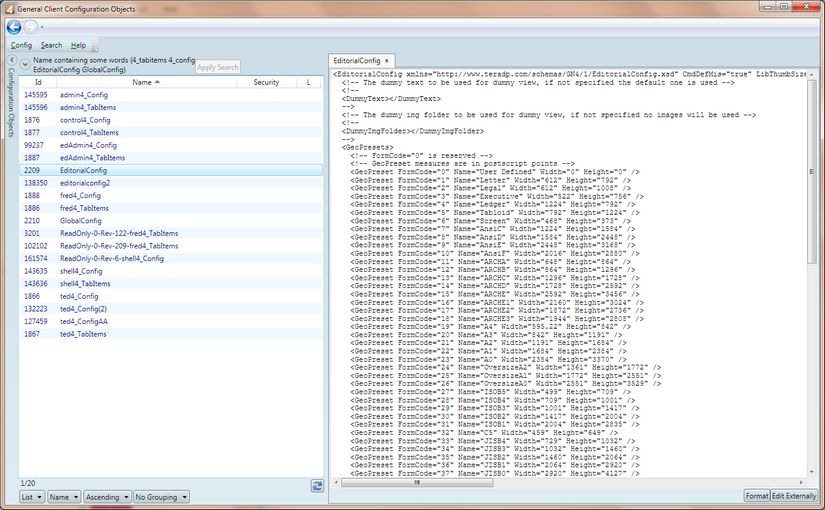Select ReadOnly-0-Rev-6-shell4_Config row
Screen dimensions: 825x510
[171, 258]
